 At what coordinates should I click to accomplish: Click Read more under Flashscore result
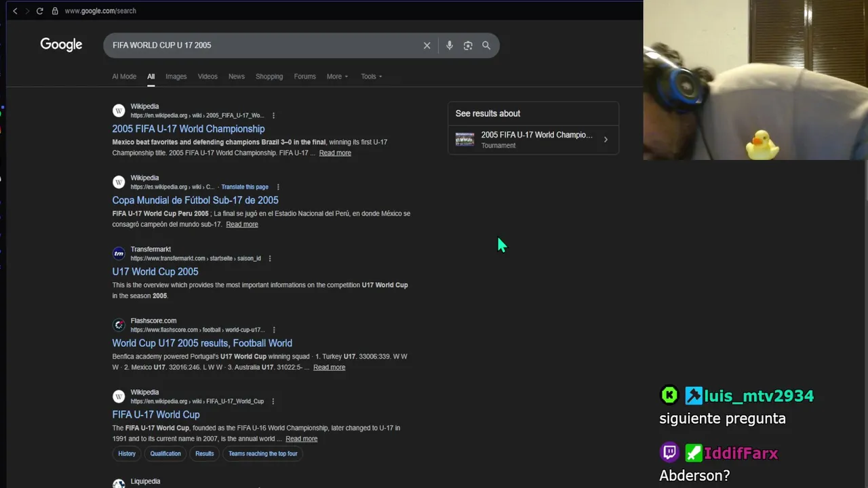click(329, 367)
